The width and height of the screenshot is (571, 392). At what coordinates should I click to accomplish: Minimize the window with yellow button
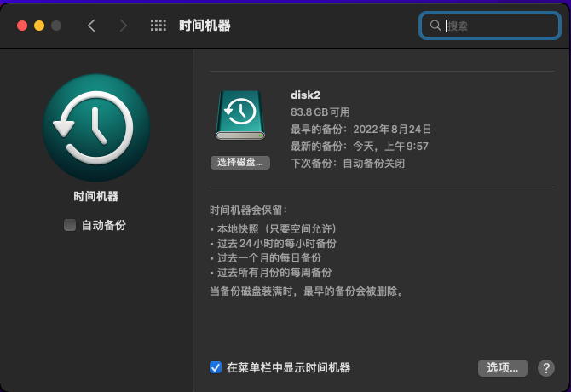[x=39, y=26]
